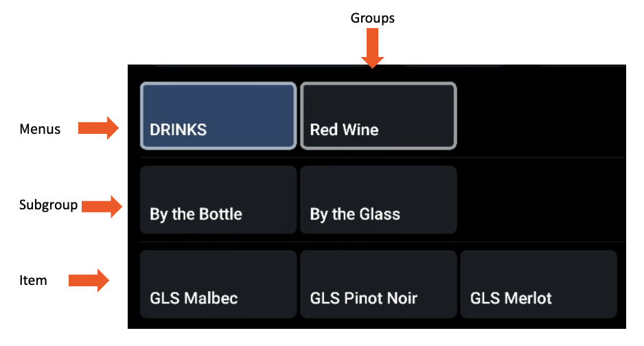Add GLS Malbec item
The image size is (644, 346).
(x=218, y=284)
